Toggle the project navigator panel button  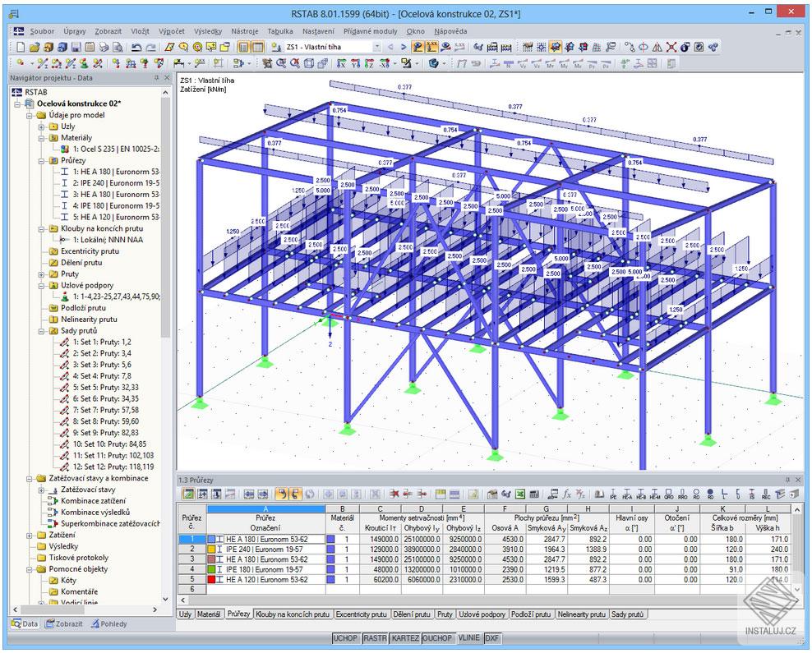[243, 47]
